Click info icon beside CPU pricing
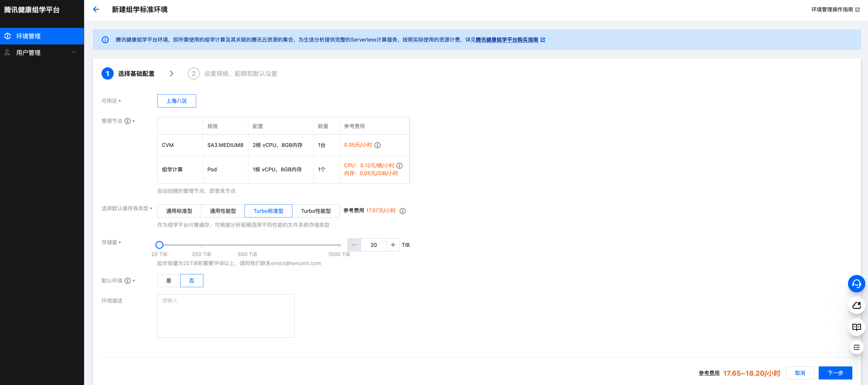868x385 pixels. [399, 165]
